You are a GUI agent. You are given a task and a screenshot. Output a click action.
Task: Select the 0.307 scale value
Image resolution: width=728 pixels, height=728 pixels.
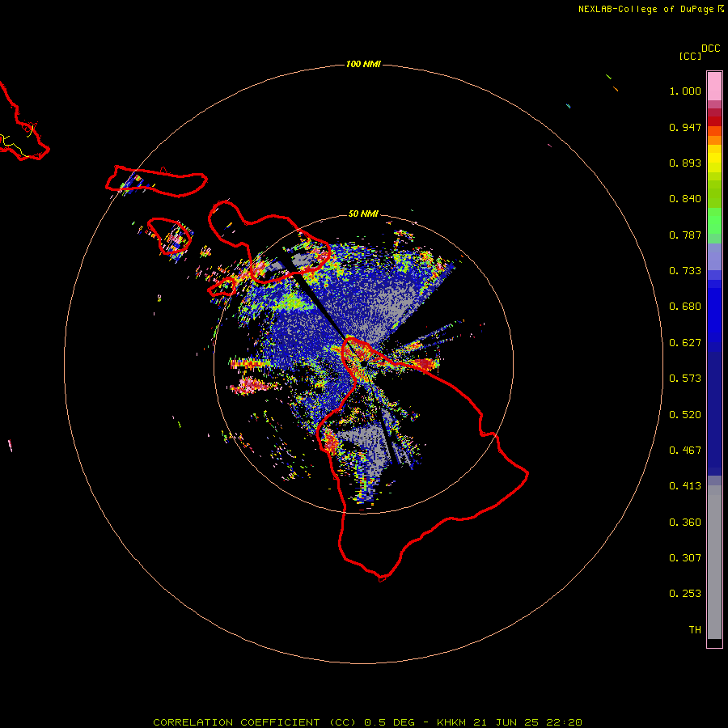[685, 558]
